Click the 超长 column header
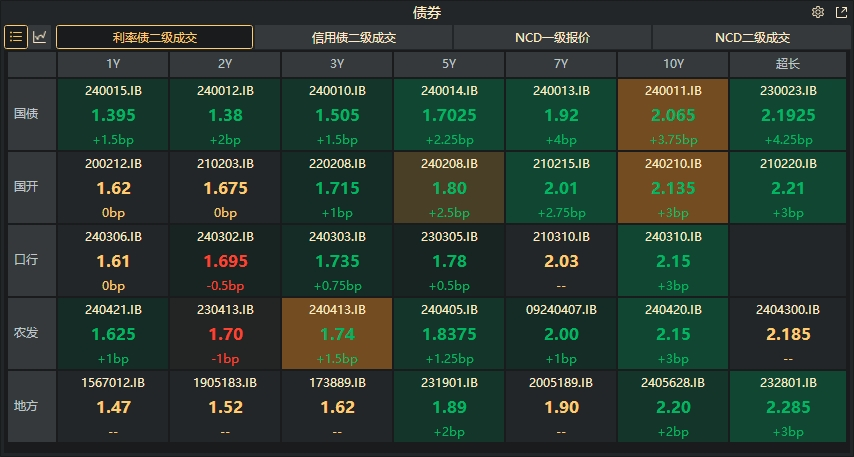 785,64
